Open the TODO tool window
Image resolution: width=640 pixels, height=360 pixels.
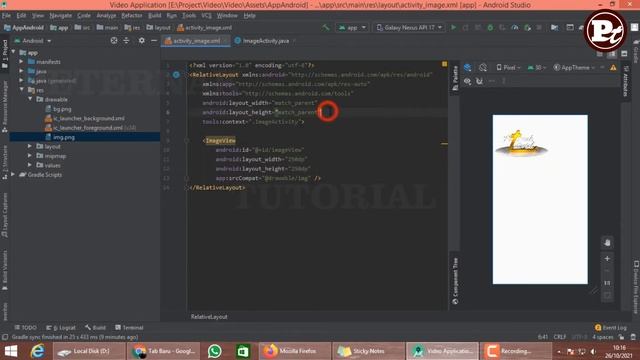(x=25, y=327)
